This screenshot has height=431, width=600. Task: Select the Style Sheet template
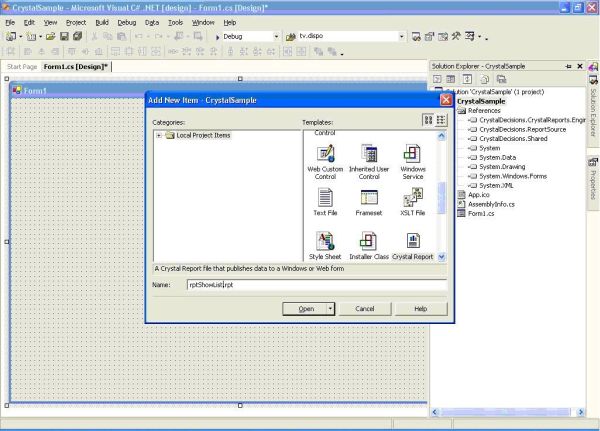coord(325,246)
